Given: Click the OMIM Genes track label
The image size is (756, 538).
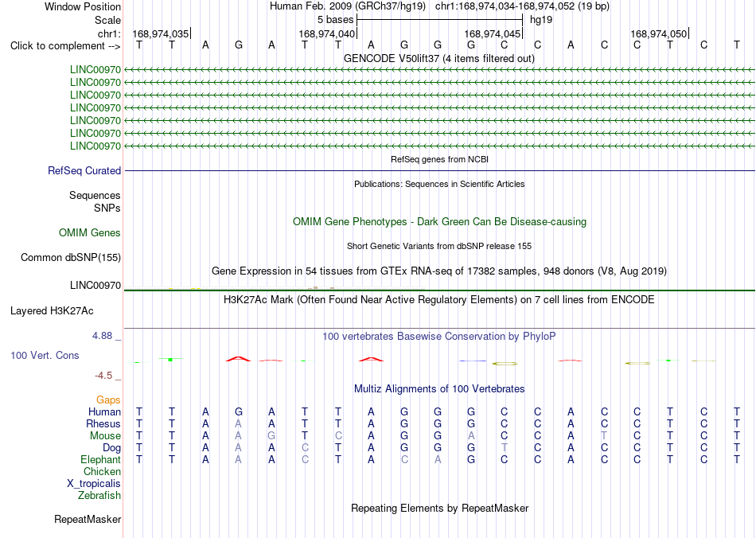Looking at the screenshot, I should click(x=90, y=233).
